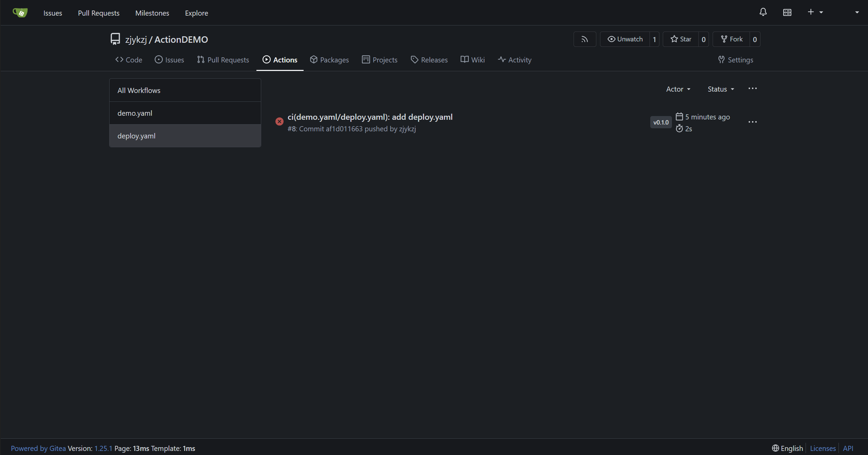Open the workflow list options ellipsis

[x=752, y=89]
